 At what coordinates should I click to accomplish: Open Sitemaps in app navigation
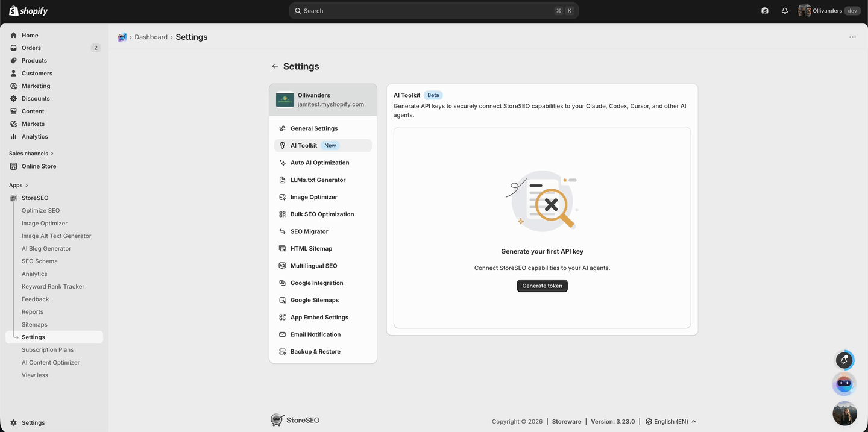[x=34, y=324]
